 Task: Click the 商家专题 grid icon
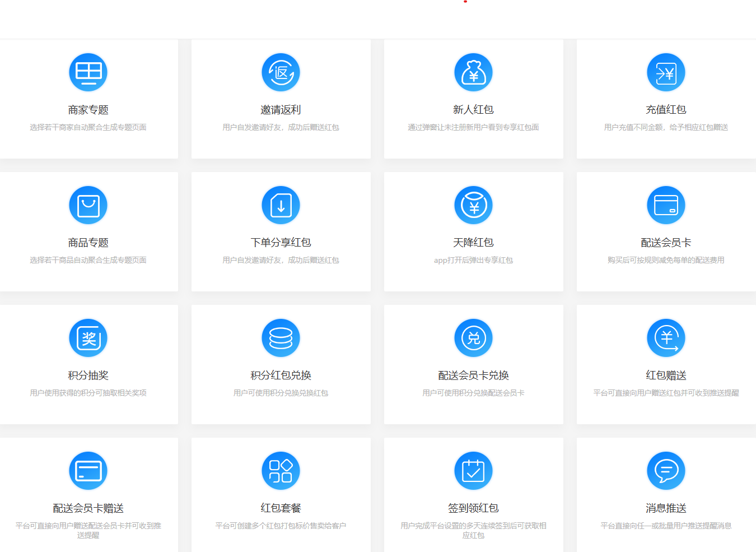coord(88,72)
